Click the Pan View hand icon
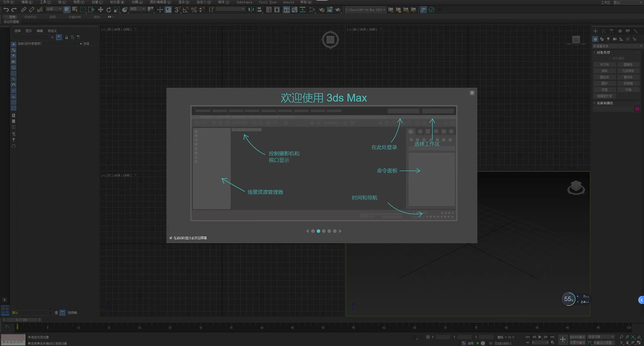This screenshot has height=346, width=644. pyautogui.click(x=627, y=343)
